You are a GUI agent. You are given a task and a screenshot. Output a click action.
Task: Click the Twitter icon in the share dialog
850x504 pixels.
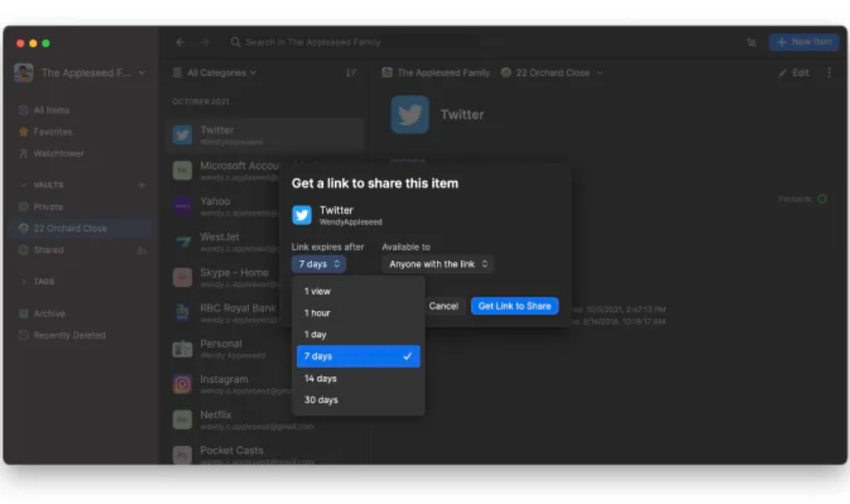302,215
